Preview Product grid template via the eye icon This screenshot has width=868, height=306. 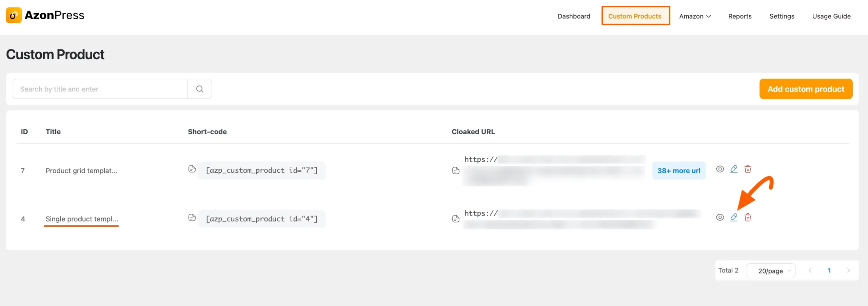pyautogui.click(x=720, y=169)
